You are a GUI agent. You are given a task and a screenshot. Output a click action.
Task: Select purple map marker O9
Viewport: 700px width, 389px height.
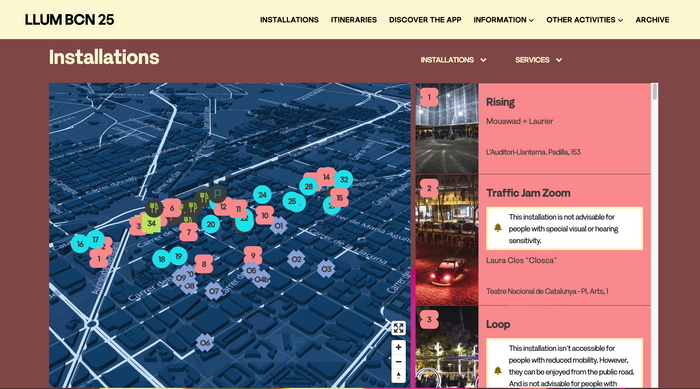(x=181, y=278)
